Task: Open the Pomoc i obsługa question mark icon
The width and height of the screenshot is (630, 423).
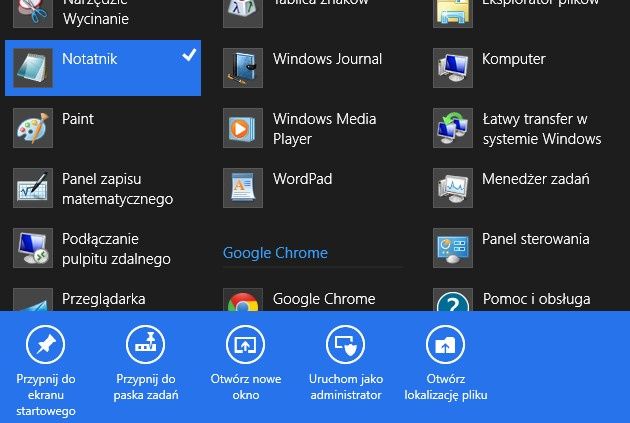Action: point(453,300)
